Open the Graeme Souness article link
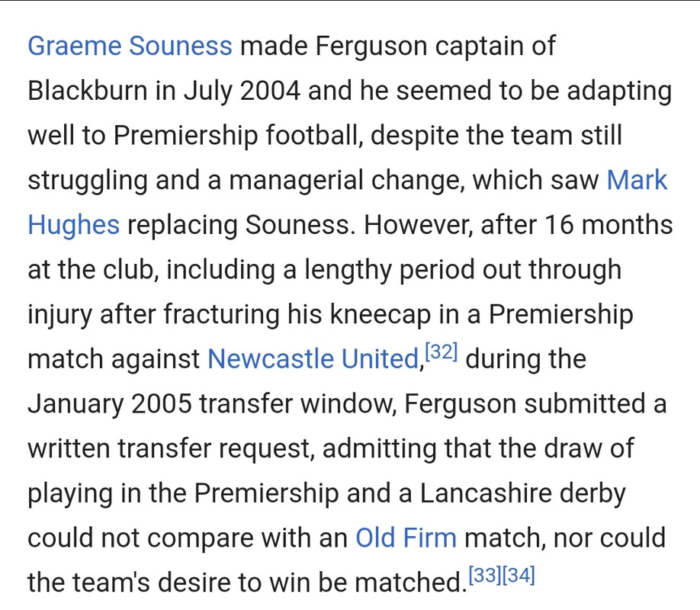700x610 pixels. [130, 46]
